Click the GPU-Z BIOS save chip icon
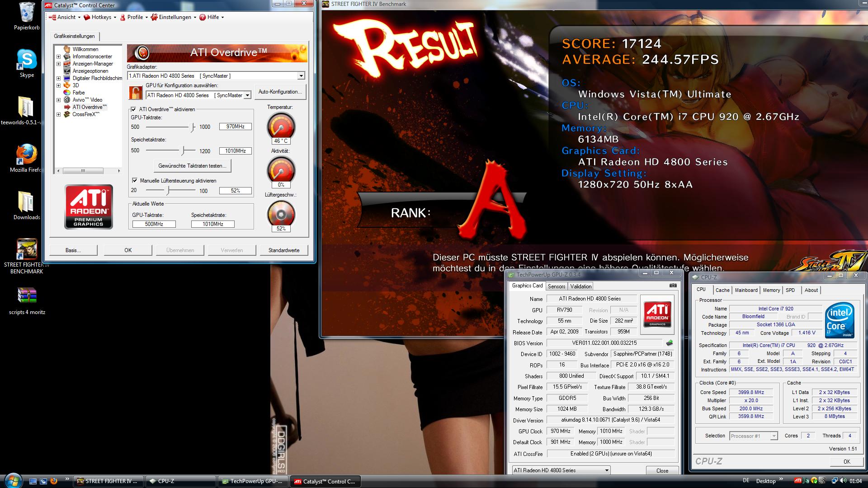Screen dimensions: 868x488 click(x=669, y=343)
